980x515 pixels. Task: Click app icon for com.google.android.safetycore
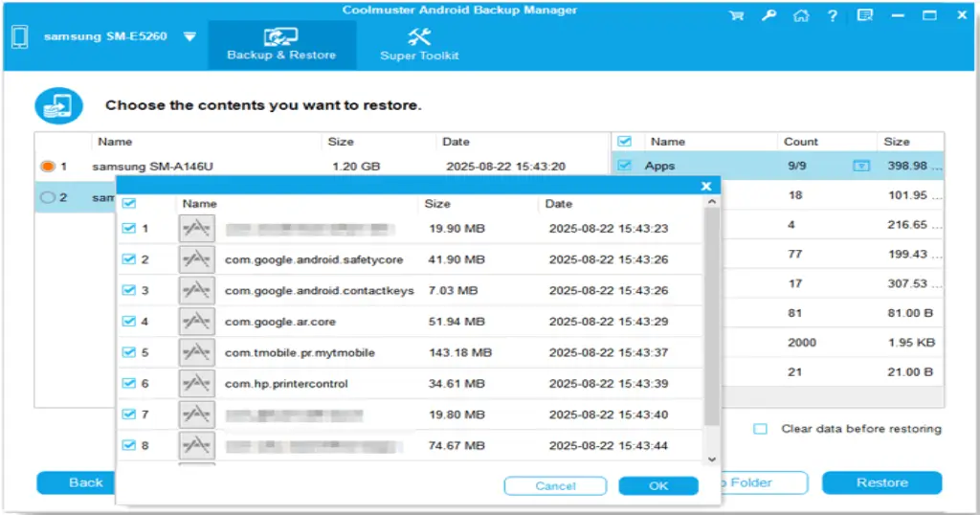[x=197, y=259]
